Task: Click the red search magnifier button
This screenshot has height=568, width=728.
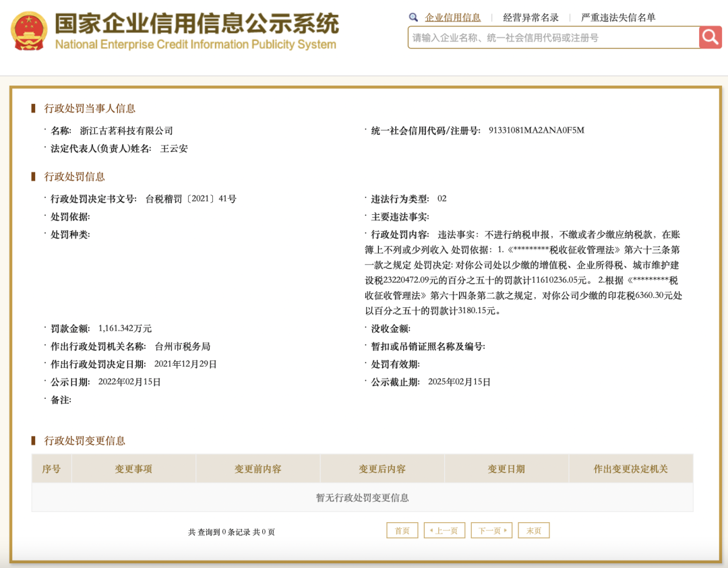Action: tap(710, 37)
